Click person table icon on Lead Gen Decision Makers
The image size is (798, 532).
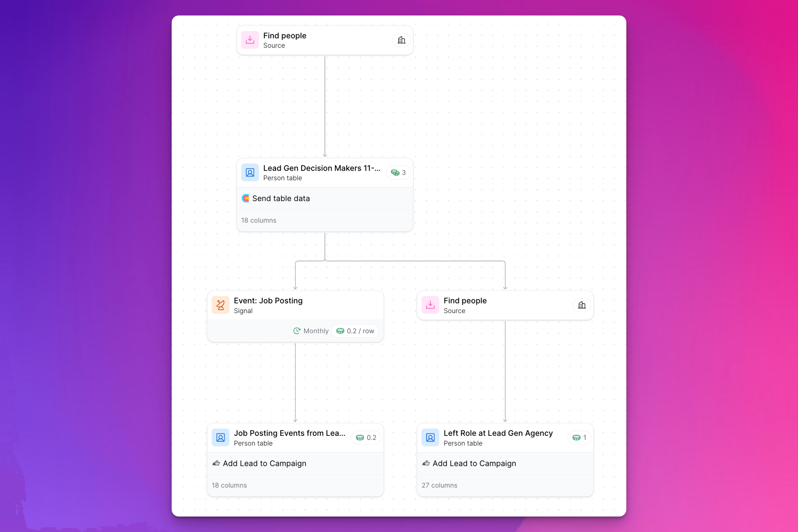click(250, 173)
